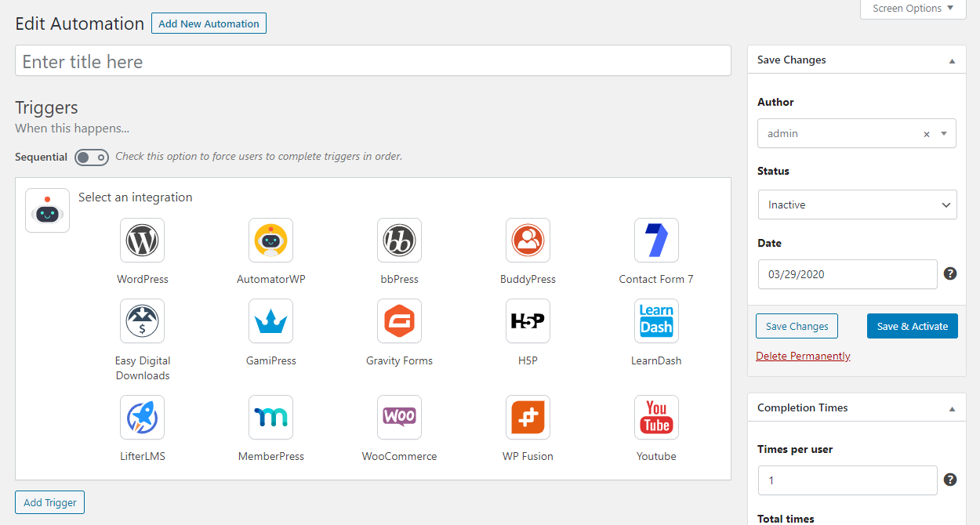Image resolution: width=980 pixels, height=525 pixels.
Task: Select the MemberPress integration icon
Action: (x=271, y=417)
